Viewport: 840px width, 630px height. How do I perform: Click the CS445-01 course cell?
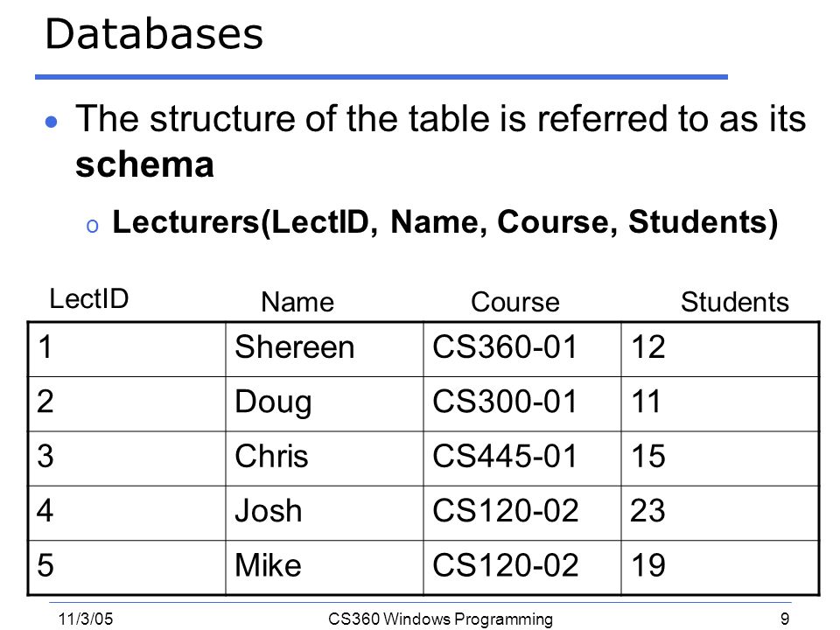coord(522,458)
